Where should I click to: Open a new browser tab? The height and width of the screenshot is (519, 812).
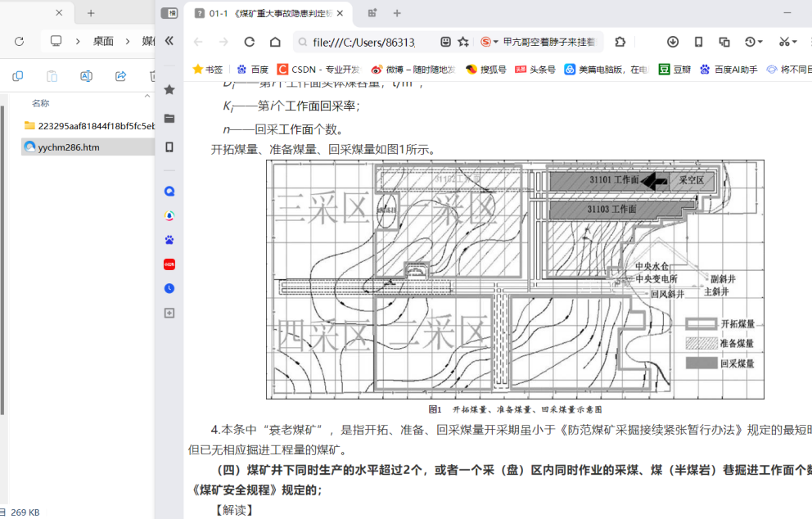pos(397,13)
